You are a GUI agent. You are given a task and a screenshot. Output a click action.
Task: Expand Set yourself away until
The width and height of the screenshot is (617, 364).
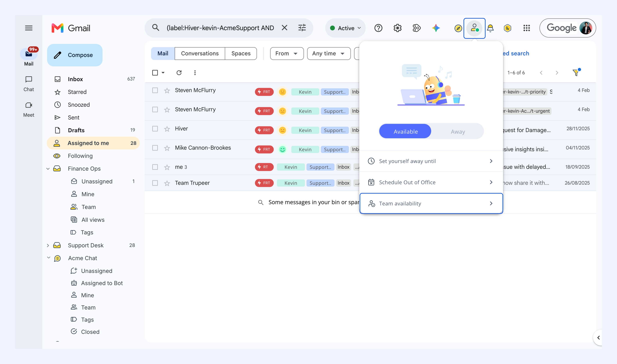(x=431, y=161)
